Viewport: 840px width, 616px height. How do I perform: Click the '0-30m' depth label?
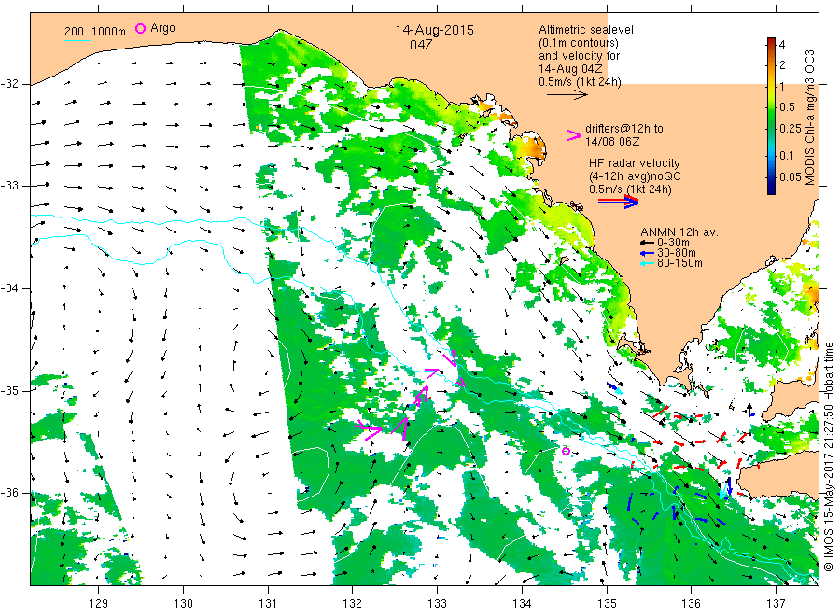click(x=673, y=243)
